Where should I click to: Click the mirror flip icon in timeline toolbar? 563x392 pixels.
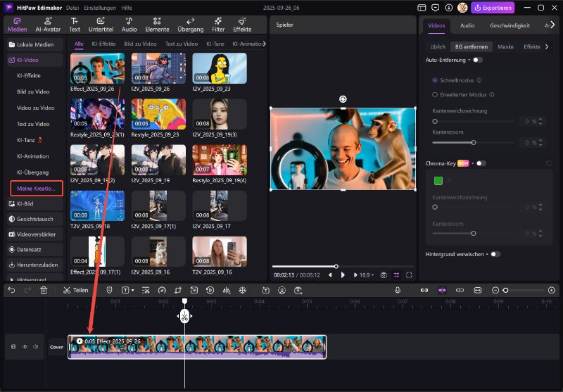[x=226, y=290]
